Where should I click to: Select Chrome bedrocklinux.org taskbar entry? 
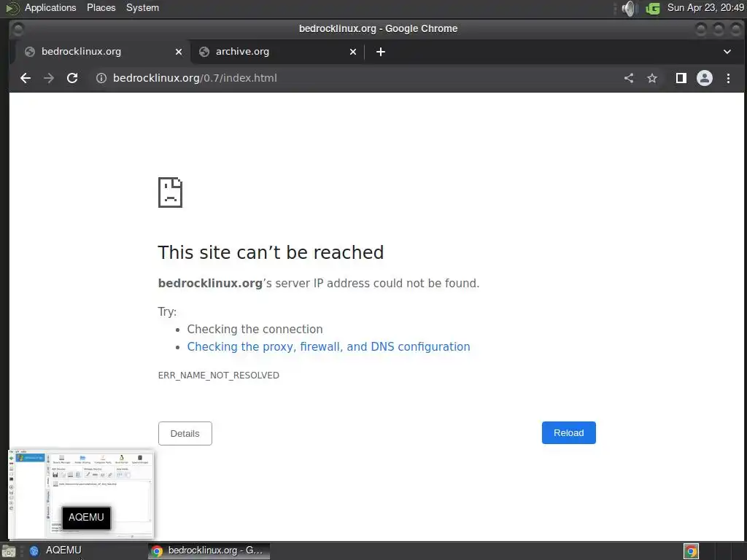tap(209, 551)
